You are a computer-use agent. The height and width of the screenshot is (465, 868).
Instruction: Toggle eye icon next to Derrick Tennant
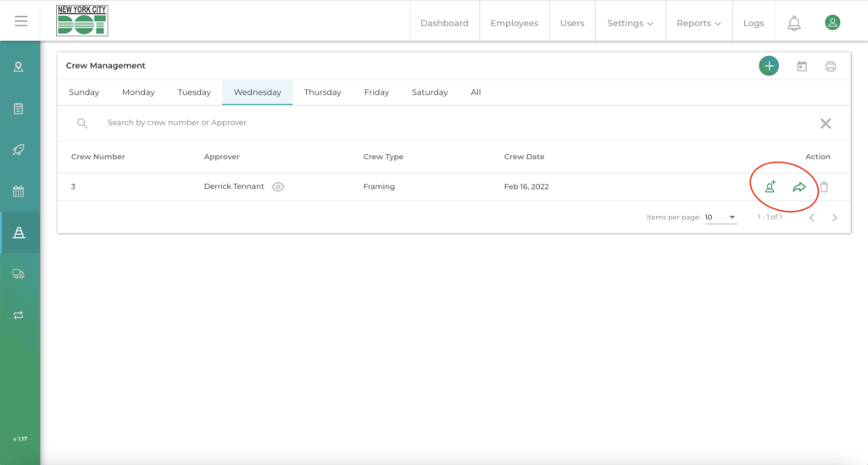tap(278, 187)
